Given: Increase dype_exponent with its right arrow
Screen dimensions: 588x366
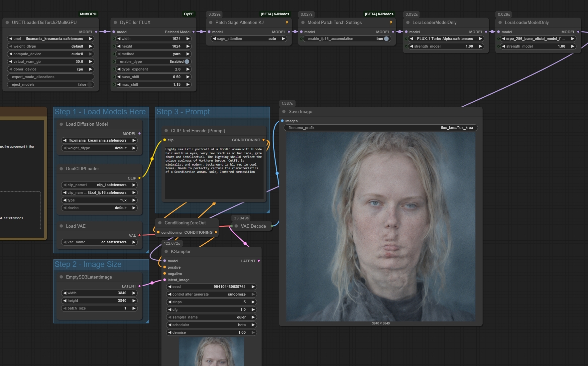Looking at the screenshot, I should tap(188, 69).
